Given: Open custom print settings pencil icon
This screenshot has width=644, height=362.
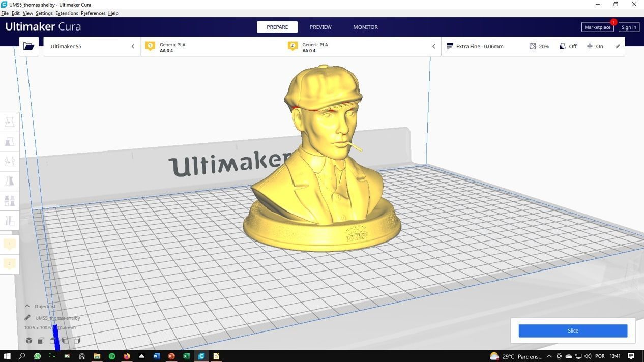Looking at the screenshot, I should click(x=618, y=46).
